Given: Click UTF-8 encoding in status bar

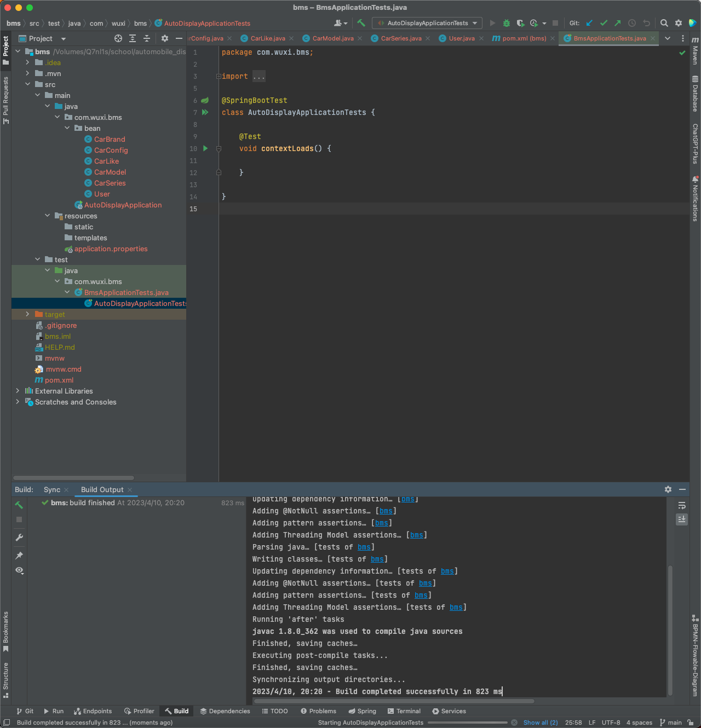Looking at the screenshot, I should coord(611,723).
